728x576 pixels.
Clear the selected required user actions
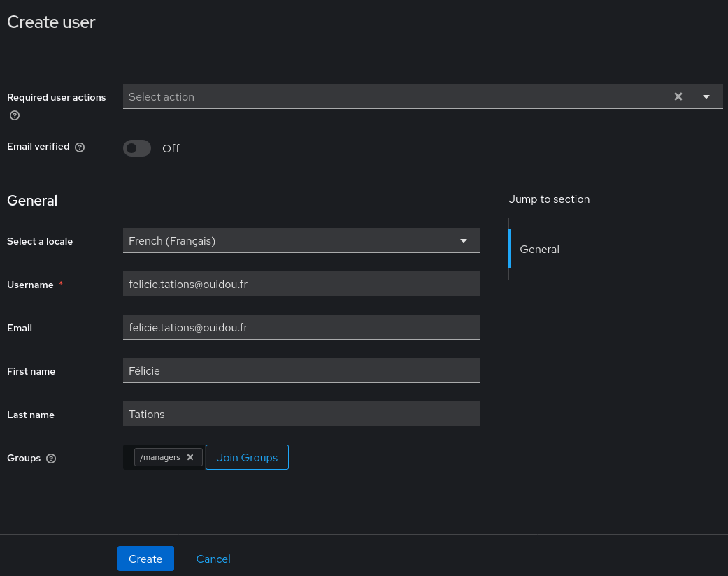coord(678,97)
